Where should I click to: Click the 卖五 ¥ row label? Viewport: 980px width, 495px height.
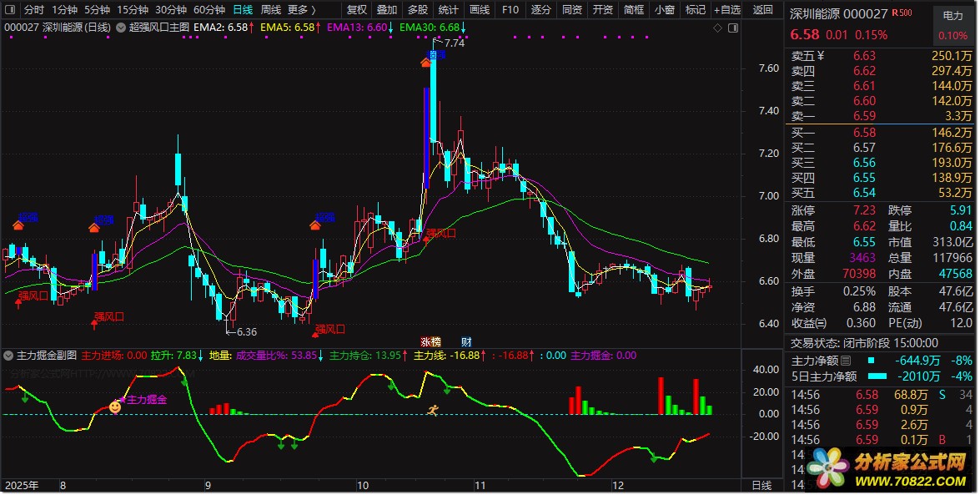(807, 56)
